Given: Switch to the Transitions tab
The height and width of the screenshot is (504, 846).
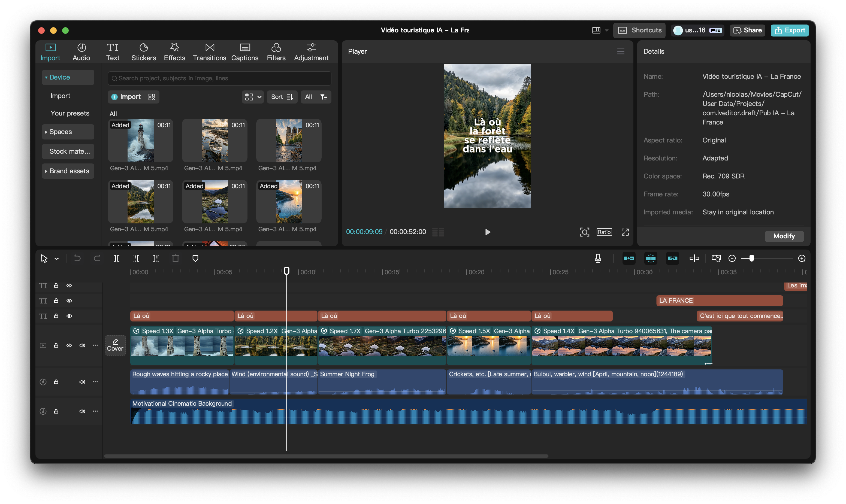Looking at the screenshot, I should (209, 51).
